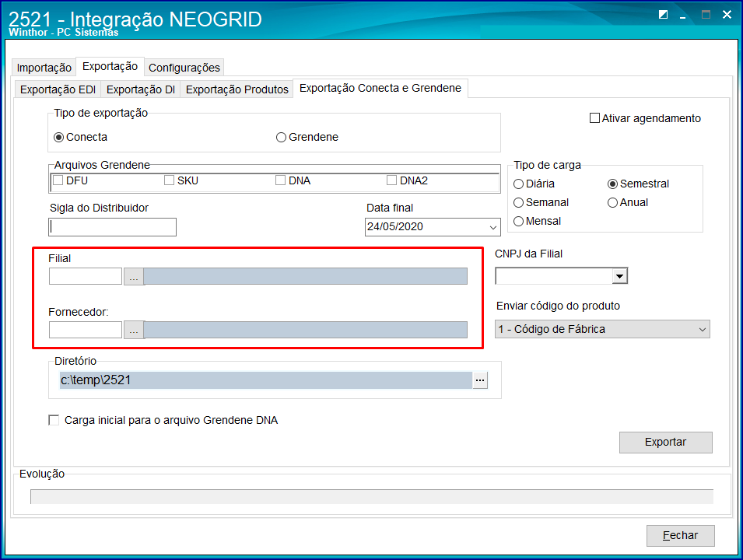Open Filial lookup ellipsis button
The width and height of the screenshot is (743, 560).
coord(134,277)
